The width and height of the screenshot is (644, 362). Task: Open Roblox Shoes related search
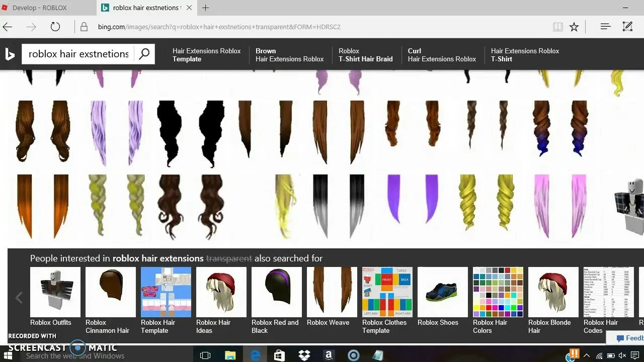pos(443,297)
